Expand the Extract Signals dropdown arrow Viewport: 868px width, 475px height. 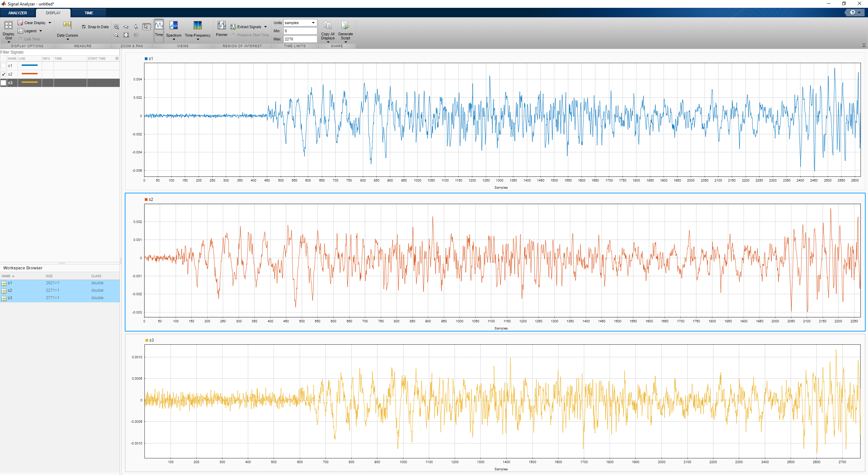[265, 27]
